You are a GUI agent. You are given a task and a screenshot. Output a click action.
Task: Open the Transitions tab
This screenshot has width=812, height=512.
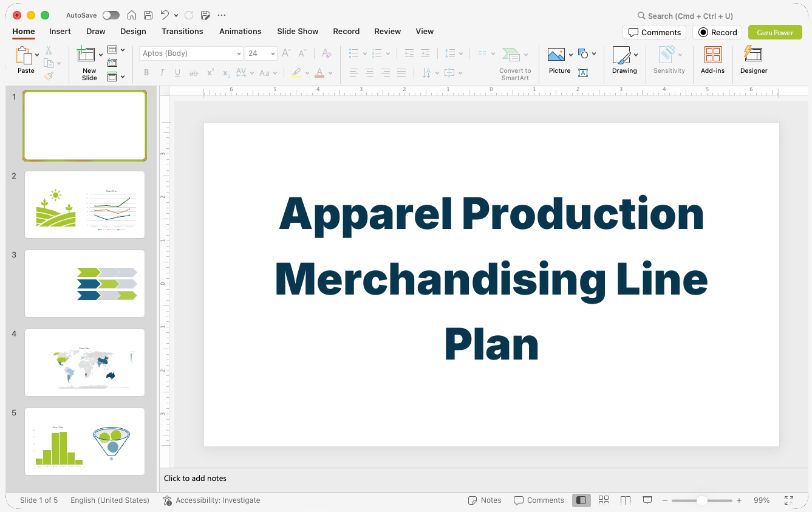point(182,32)
